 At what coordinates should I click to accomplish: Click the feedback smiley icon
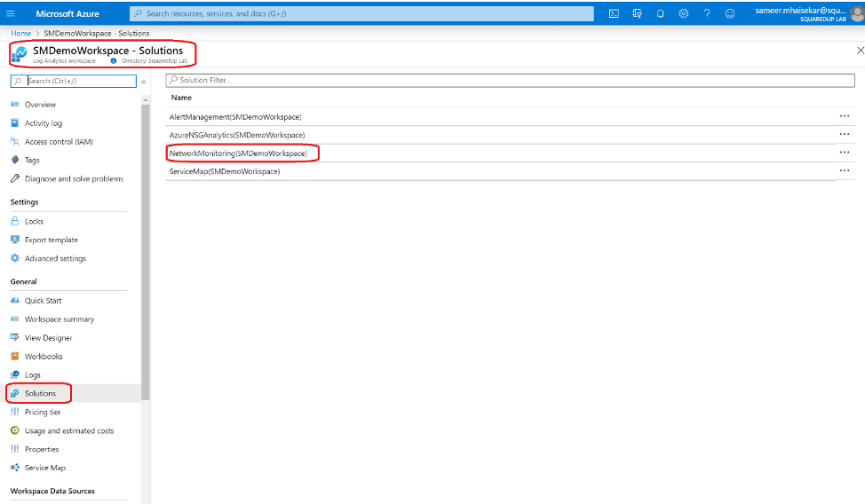(730, 13)
